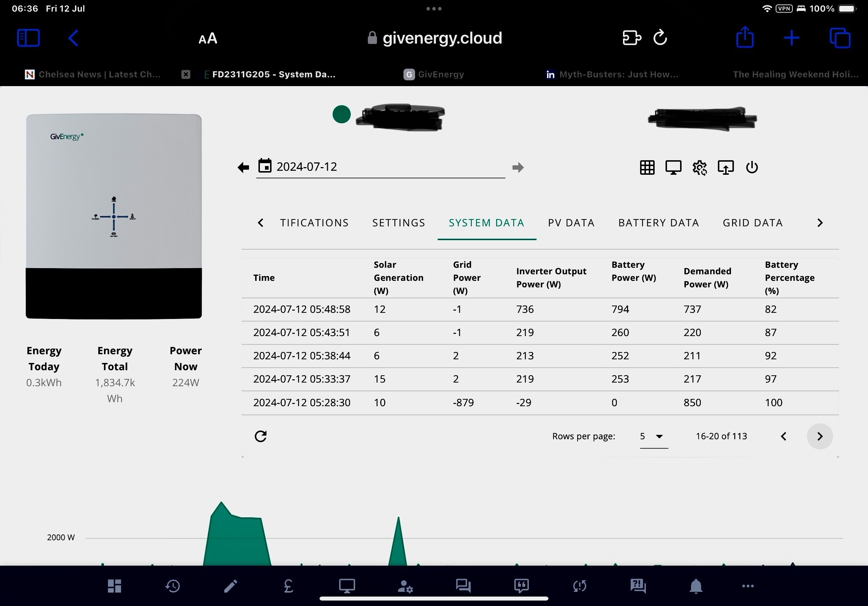Tap the givenergy.cloud address bar
Viewport: 868px width, 606px height.
pos(435,38)
